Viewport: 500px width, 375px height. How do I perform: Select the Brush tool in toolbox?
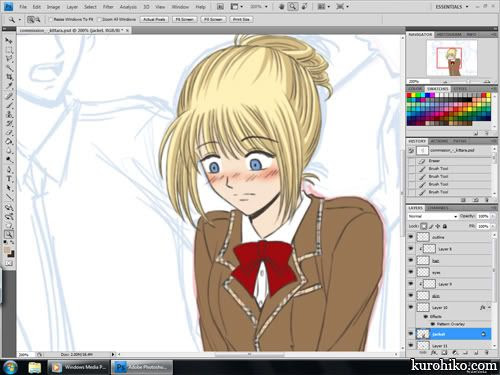click(x=9, y=106)
